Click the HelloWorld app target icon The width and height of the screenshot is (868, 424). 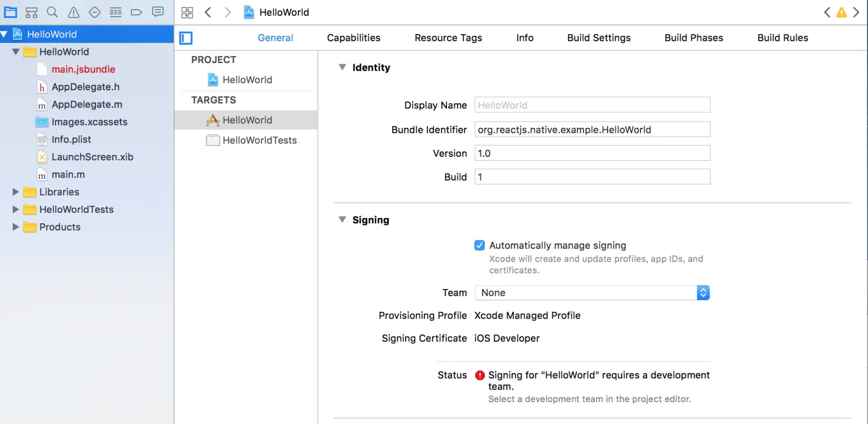tap(213, 120)
